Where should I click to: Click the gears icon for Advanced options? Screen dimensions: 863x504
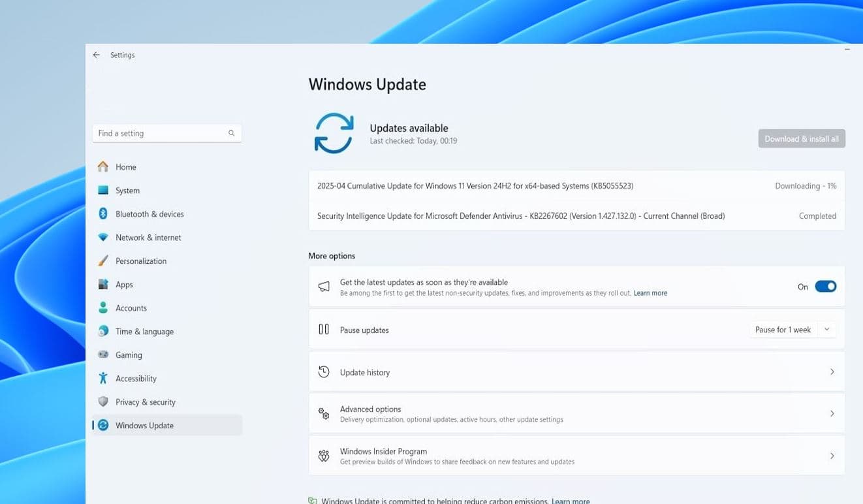pyautogui.click(x=324, y=414)
